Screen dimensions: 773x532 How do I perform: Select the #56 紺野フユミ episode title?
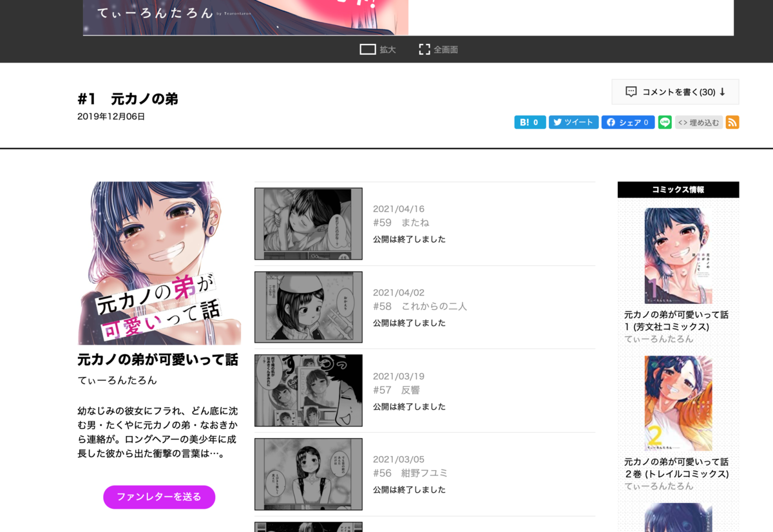tap(410, 473)
